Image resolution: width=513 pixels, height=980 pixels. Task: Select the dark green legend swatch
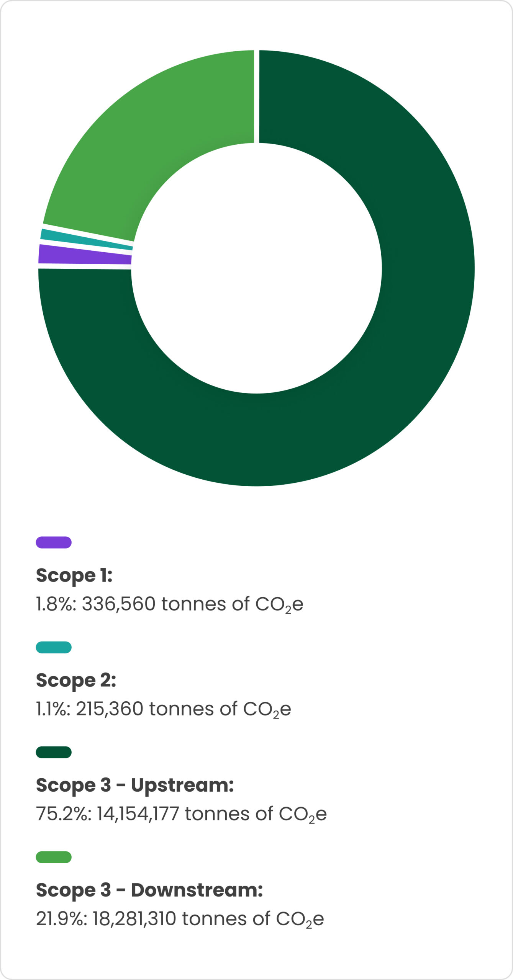click(54, 752)
